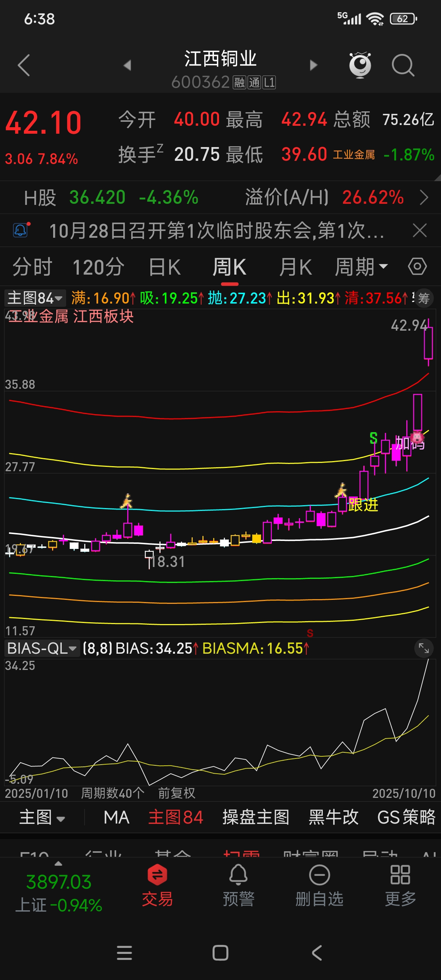Open the 预警 alert bell

238,885
